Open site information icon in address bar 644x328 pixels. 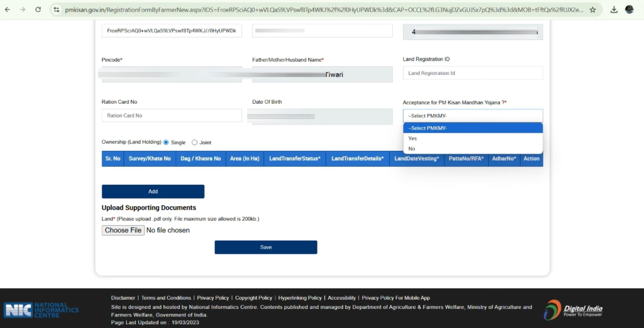57,10
